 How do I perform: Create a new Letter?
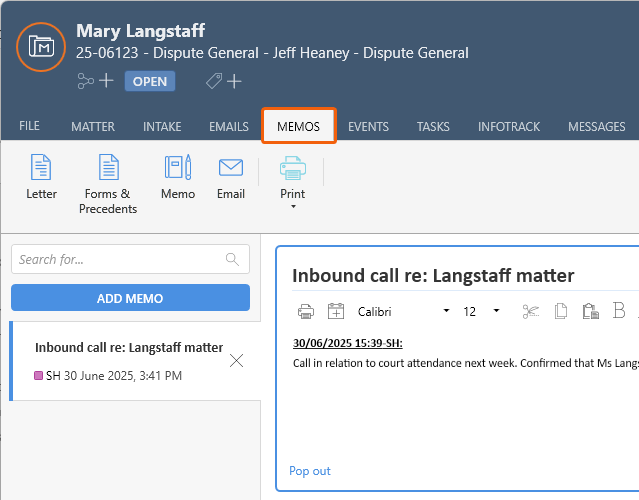click(x=41, y=177)
